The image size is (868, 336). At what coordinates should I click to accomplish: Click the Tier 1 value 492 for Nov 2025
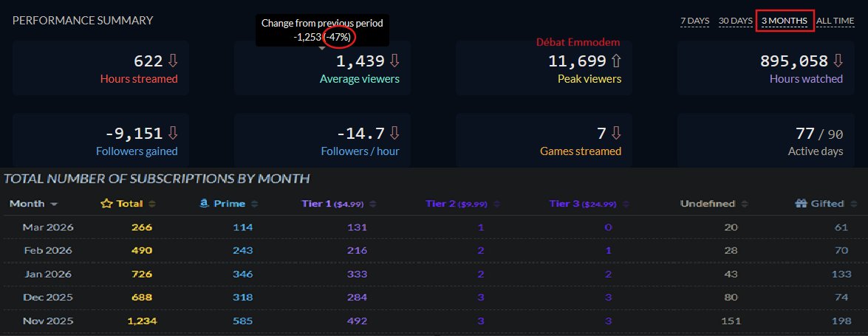click(357, 321)
